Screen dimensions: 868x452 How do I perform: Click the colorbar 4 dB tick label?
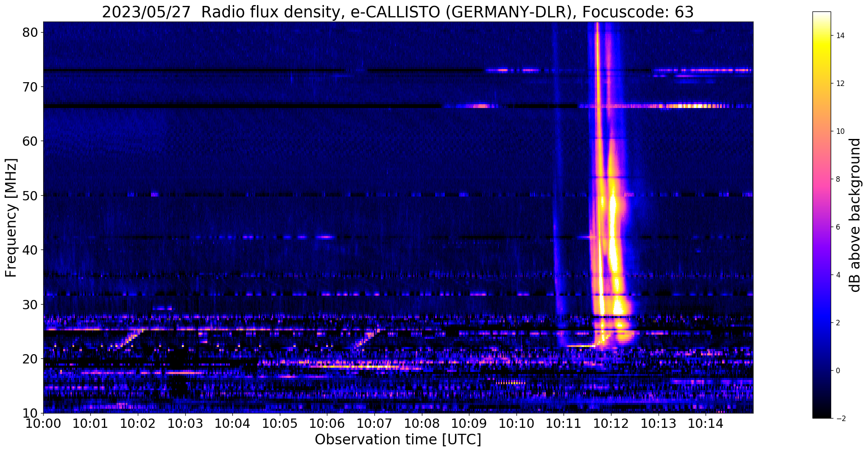(838, 275)
